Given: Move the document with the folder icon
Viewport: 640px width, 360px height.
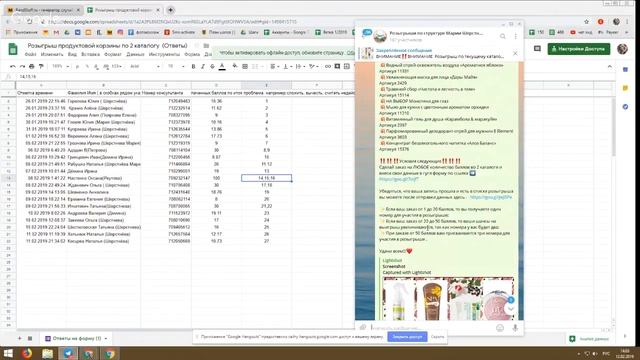Looking at the screenshot, I should tap(206, 46).
